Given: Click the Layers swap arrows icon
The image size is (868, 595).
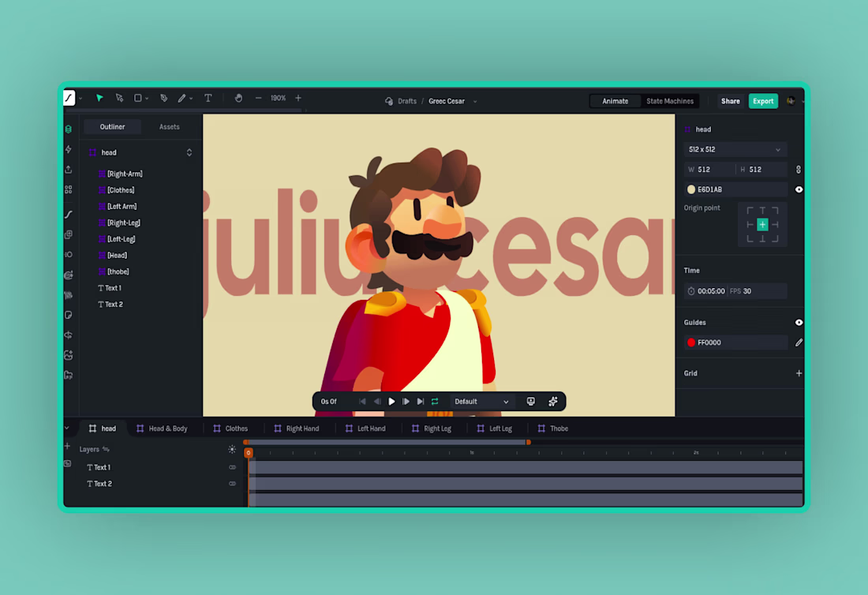Looking at the screenshot, I should point(107,450).
